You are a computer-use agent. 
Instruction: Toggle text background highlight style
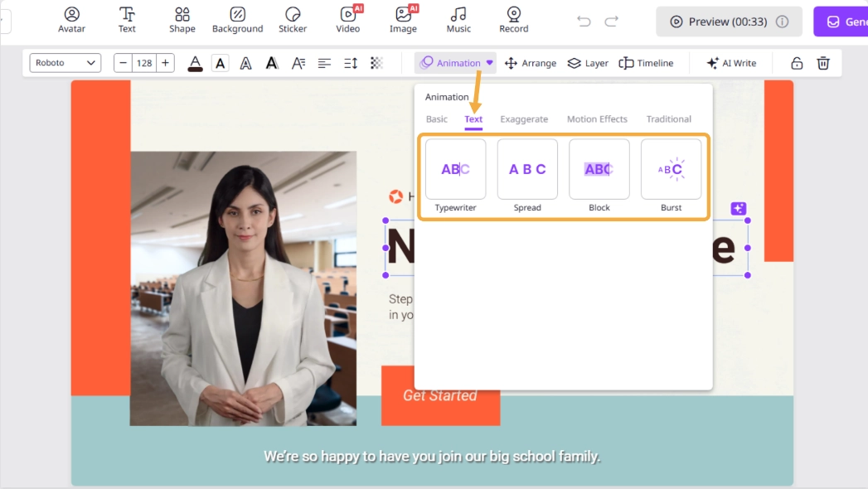tap(220, 63)
